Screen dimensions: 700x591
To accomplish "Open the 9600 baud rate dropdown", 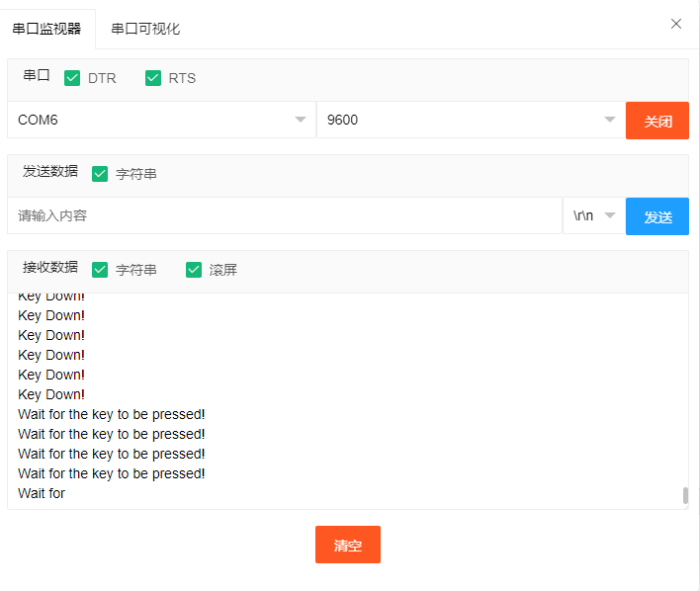I will click(471, 120).
